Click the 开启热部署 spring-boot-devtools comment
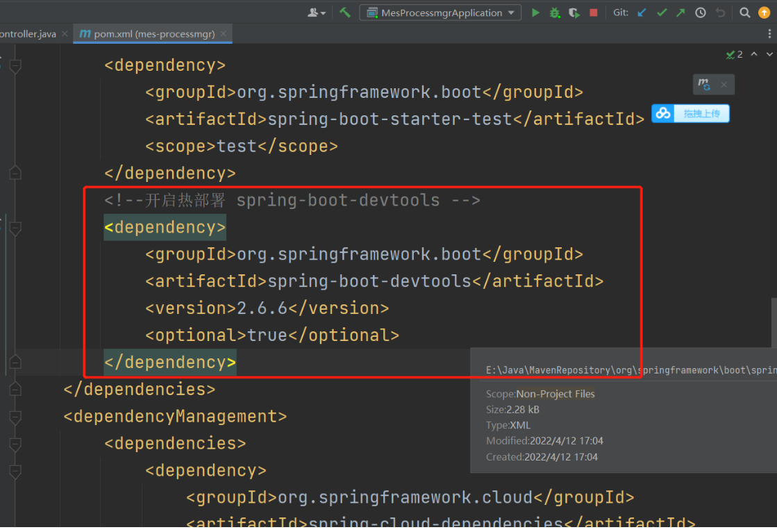The width and height of the screenshot is (777, 532). [x=292, y=200]
